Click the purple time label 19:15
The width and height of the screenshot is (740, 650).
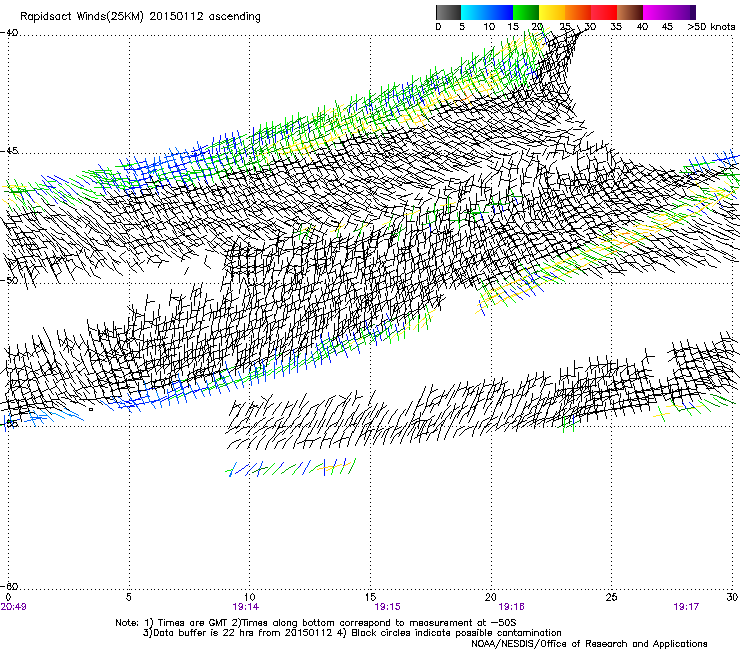pos(387,607)
